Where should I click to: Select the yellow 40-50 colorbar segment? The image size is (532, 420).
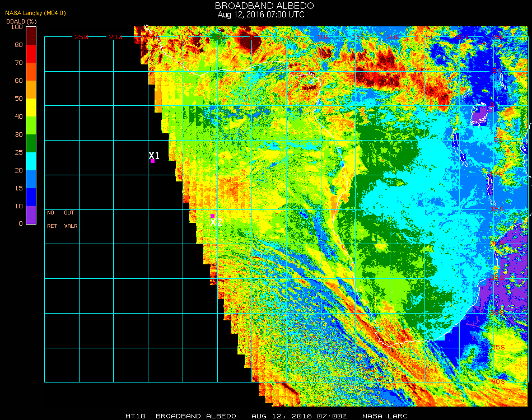[x=31, y=108]
